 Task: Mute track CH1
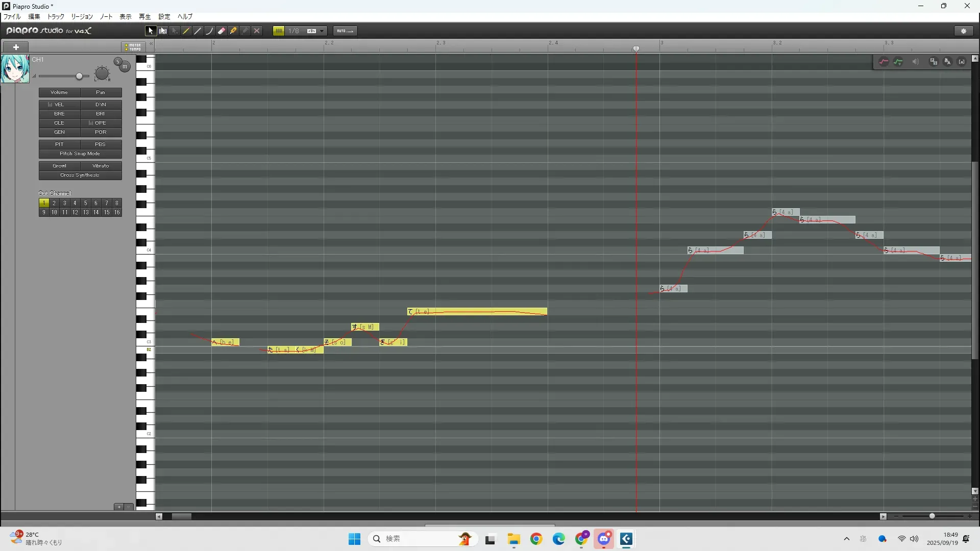125,67
